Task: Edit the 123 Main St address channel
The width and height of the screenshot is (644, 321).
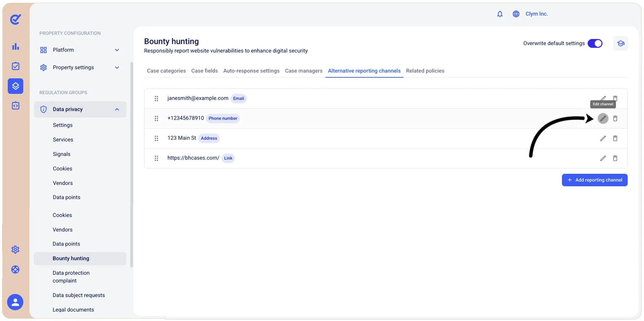Action: coord(603,138)
